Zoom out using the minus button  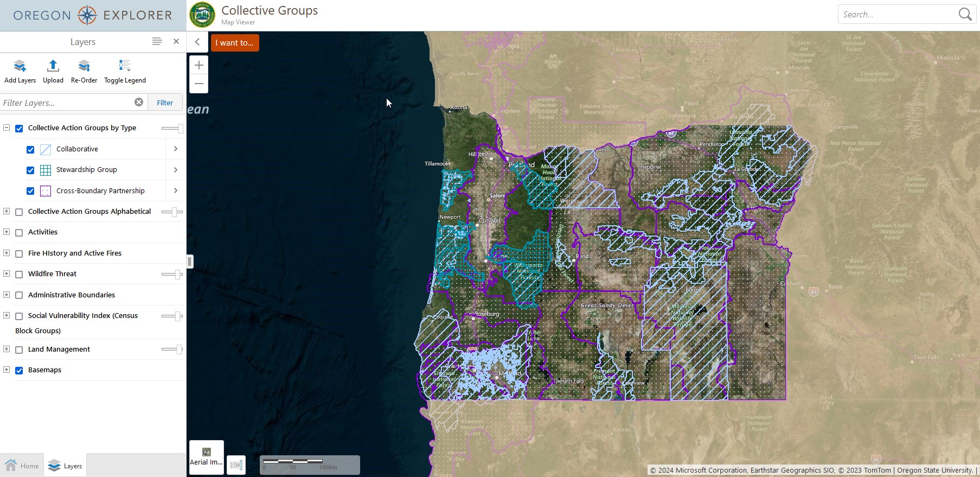(x=198, y=84)
